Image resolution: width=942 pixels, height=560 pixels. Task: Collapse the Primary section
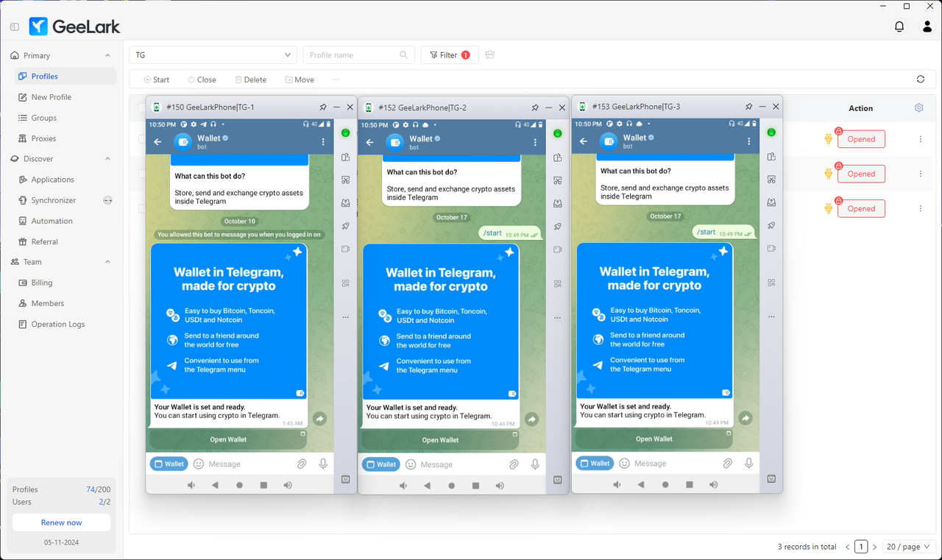[x=107, y=56]
